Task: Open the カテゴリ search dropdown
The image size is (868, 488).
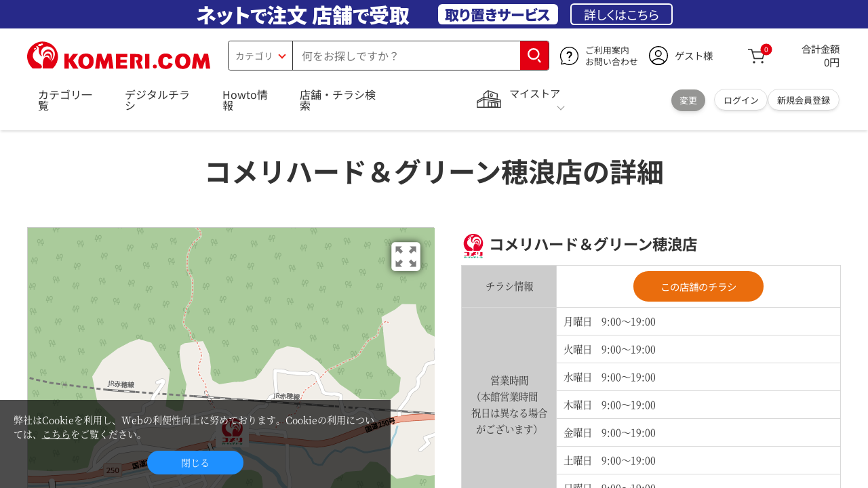Action: pos(260,56)
